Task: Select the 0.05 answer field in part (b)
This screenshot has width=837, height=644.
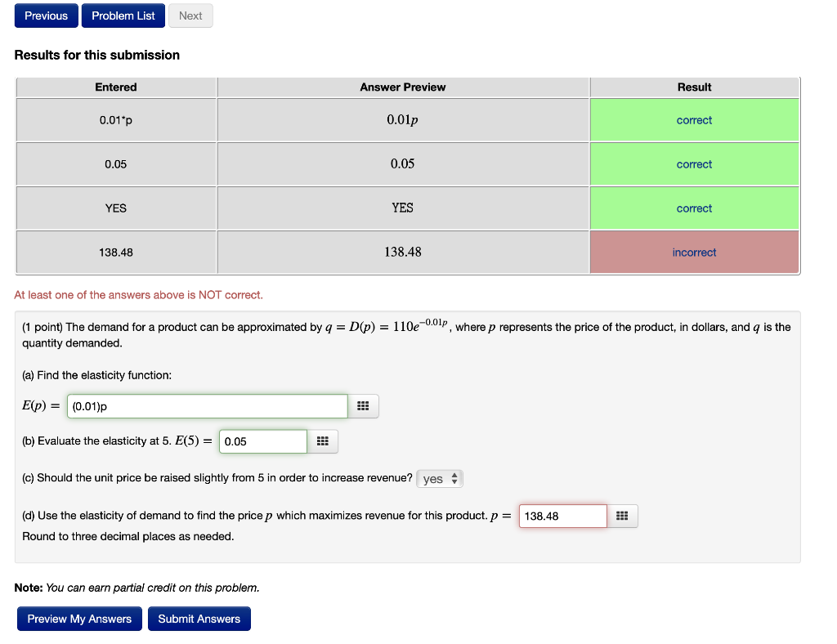Action: [262, 441]
